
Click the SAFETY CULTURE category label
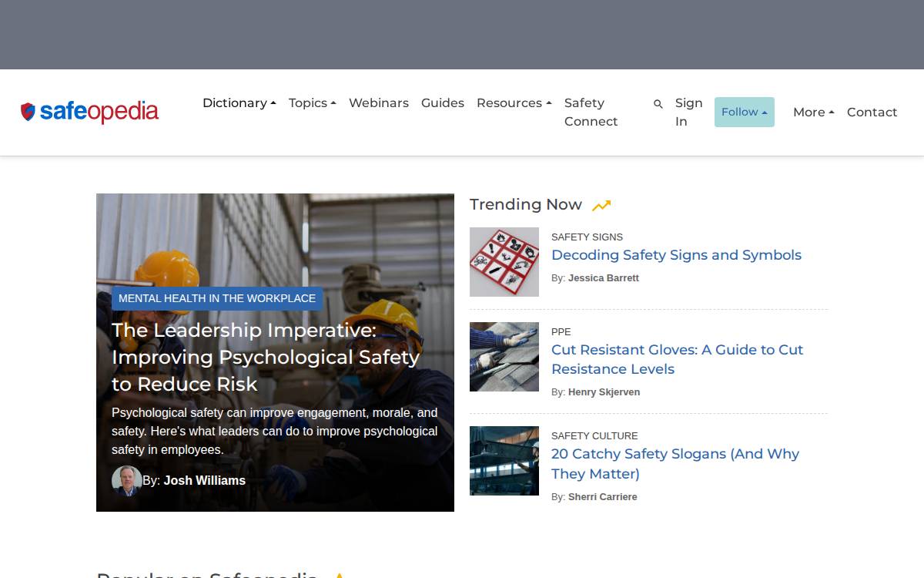tap(594, 435)
